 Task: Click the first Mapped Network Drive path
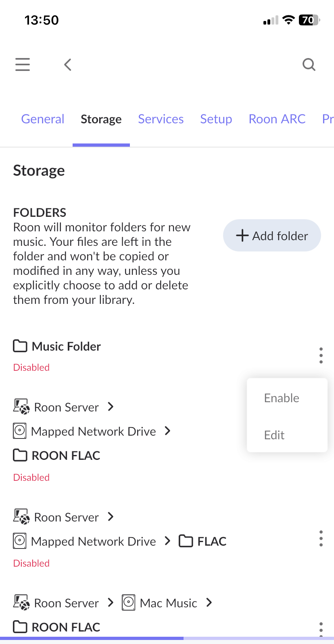point(94,431)
